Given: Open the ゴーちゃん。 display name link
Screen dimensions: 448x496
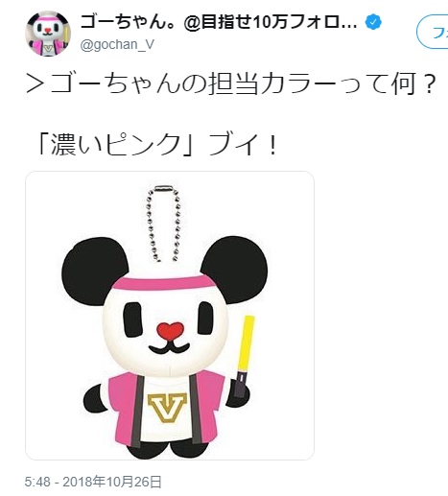Looking at the screenshot, I should tap(219, 22).
